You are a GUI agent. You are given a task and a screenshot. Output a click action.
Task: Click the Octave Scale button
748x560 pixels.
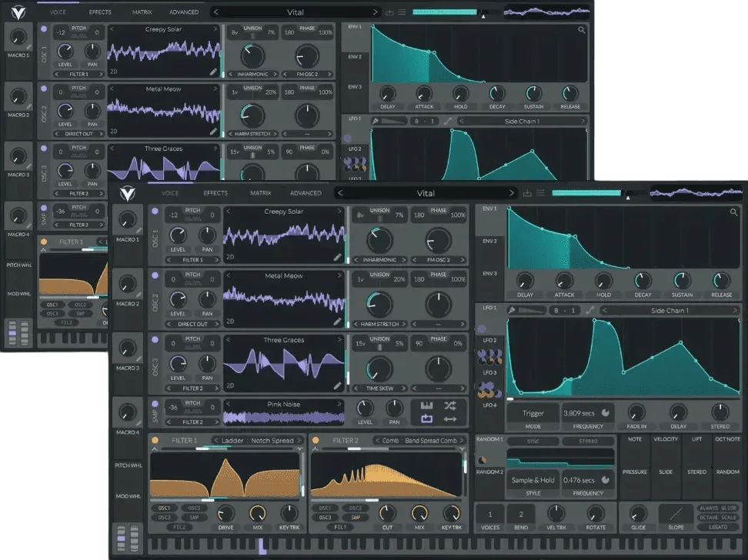coord(719,518)
